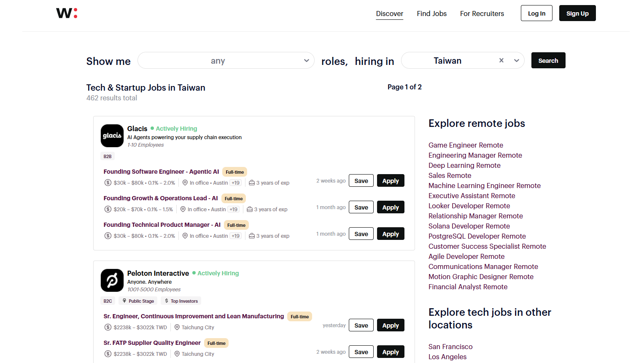Image resolution: width=644 pixels, height=363 pixels.
Task: Open the Sign Up button
Action: click(577, 13)
